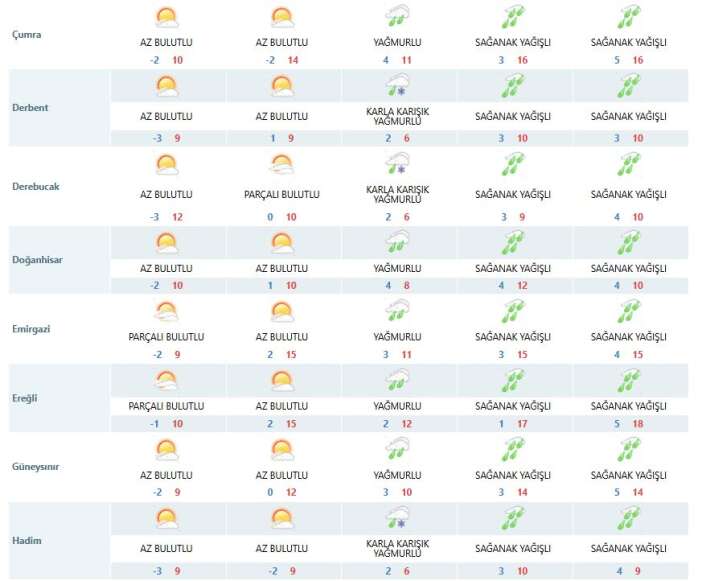Click Hadim's last-day Sağanak Yağışlı icon
This screenshot has height=581, width=702.
coord(628,519)
